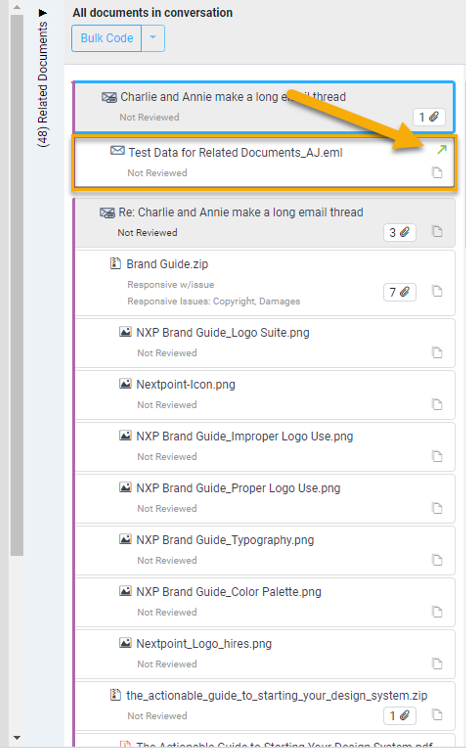Select Re: Charlie and Annie make a long email thread
Image resolution: width=466 pixels, height=748 pixels.
click(241, 212)
